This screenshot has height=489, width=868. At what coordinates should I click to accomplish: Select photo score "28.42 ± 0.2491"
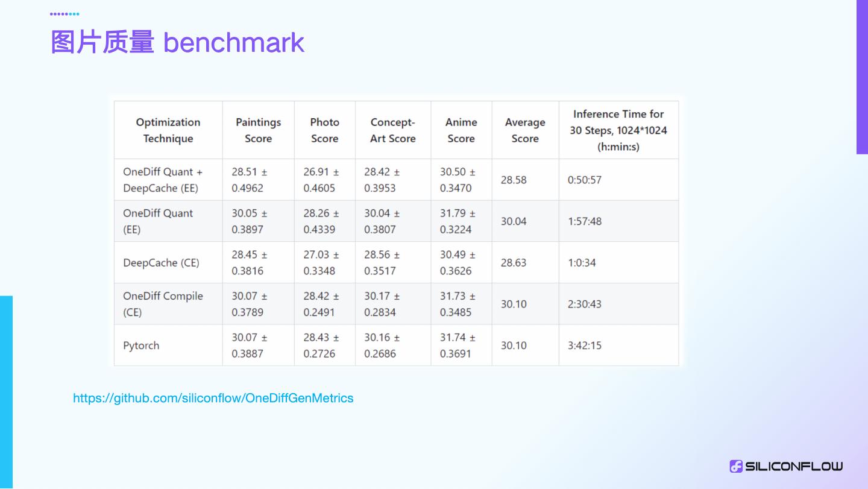pos(321,304)
